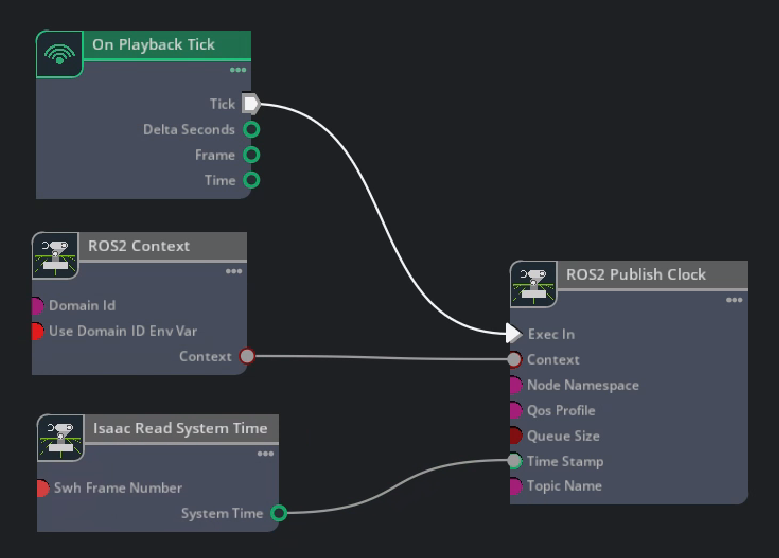
Task: Click the Tick execution output port
Action: [251, 103]
